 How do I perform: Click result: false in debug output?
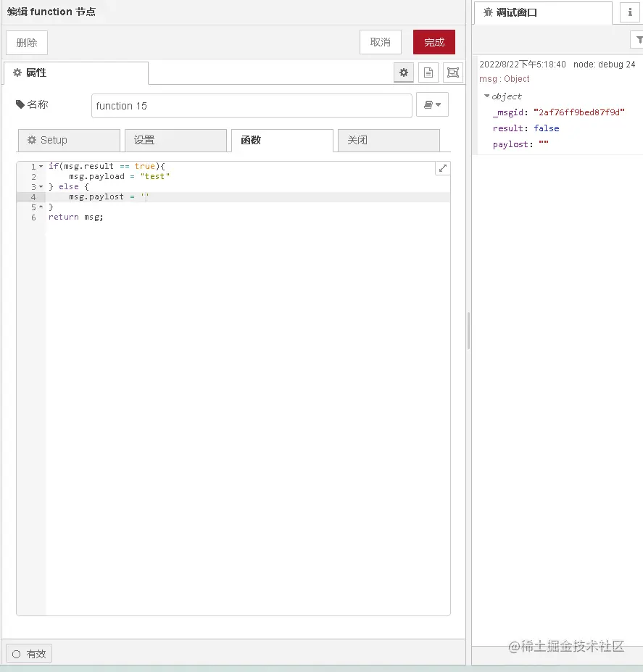click(x=526, y=128)
